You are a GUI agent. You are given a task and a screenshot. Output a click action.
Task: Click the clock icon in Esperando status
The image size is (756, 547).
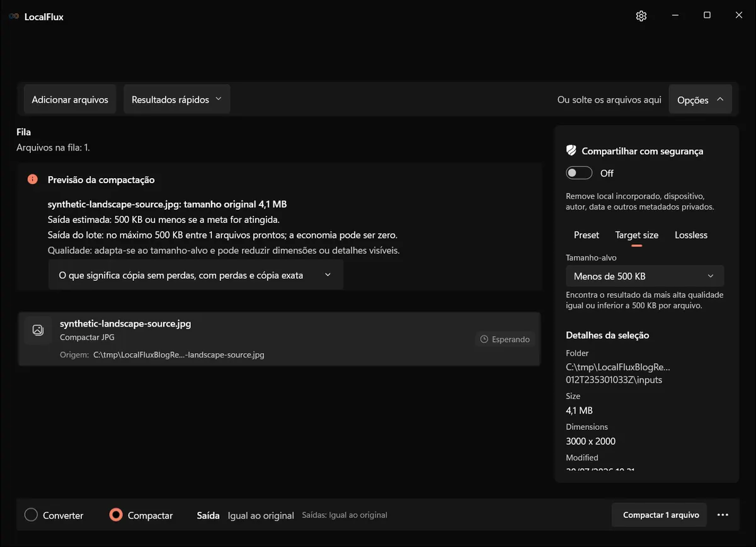[484, 339]
